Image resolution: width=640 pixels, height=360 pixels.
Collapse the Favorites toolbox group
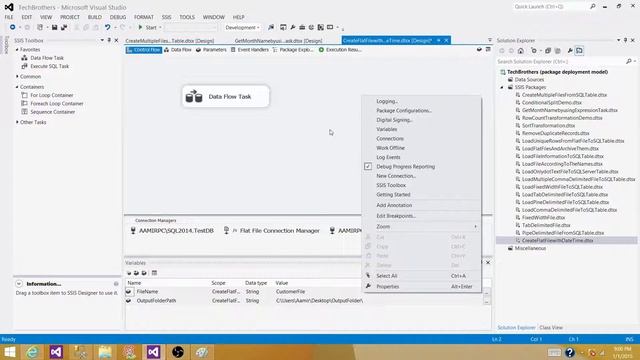pos(17,49)
